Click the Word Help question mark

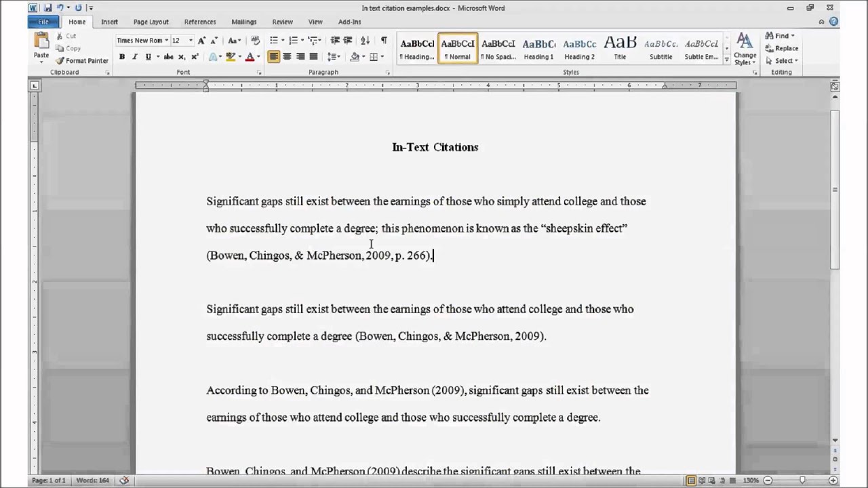tap(835, 22)
